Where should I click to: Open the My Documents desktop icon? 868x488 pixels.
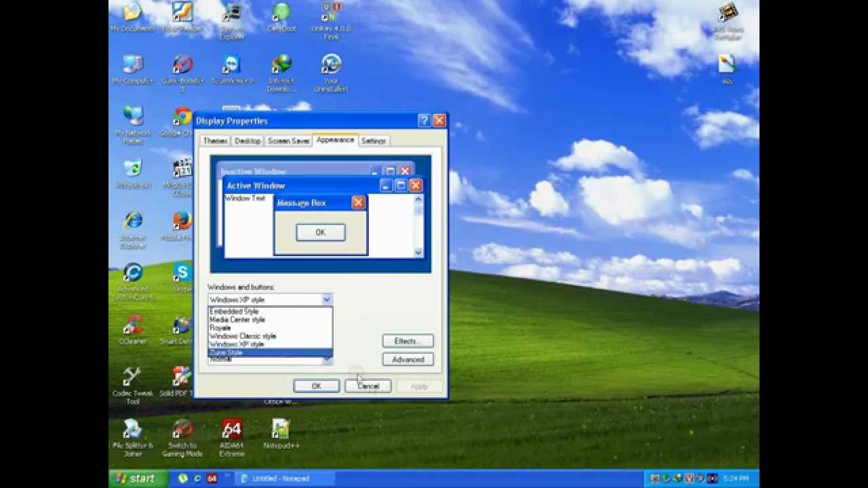pyautogui.click(x=133, y=18)
